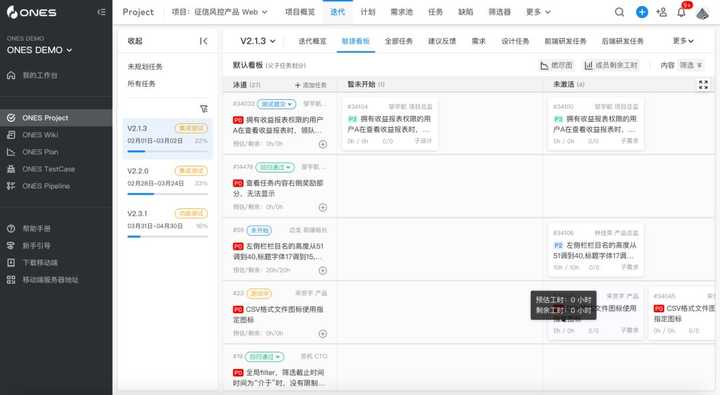Select 迭代 top navigation tab
This screenshot has width=720, height=395.
click(x=338, y=12)
